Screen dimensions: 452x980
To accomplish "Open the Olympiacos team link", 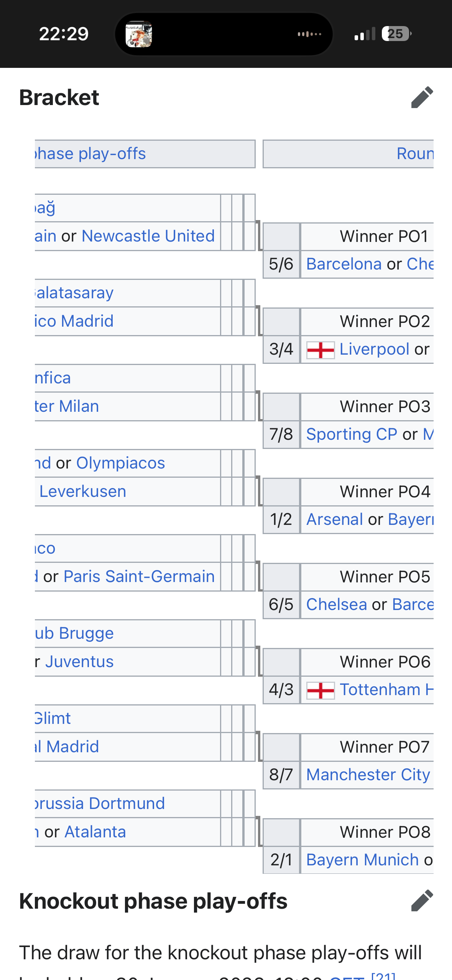I will [120, 463].
